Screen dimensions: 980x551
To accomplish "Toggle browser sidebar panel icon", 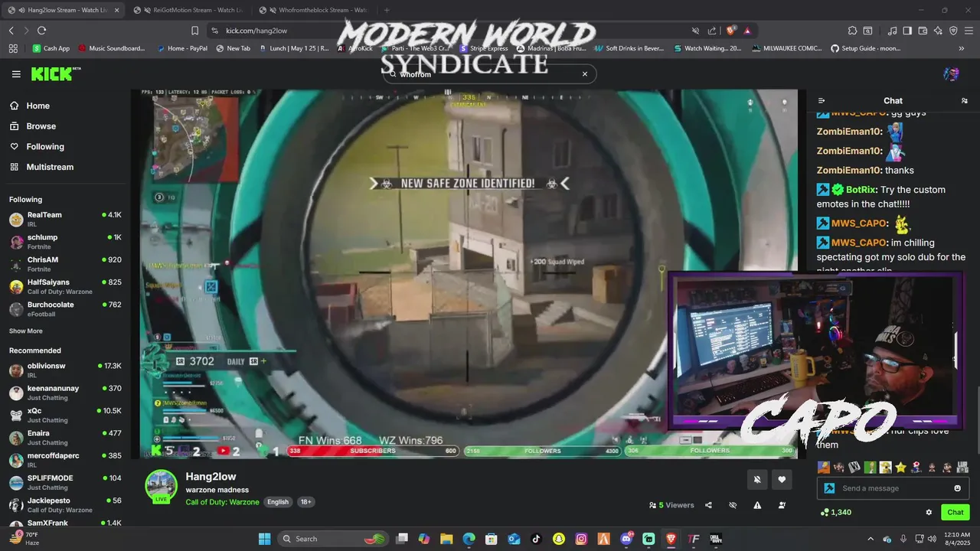I will [907, 31].
